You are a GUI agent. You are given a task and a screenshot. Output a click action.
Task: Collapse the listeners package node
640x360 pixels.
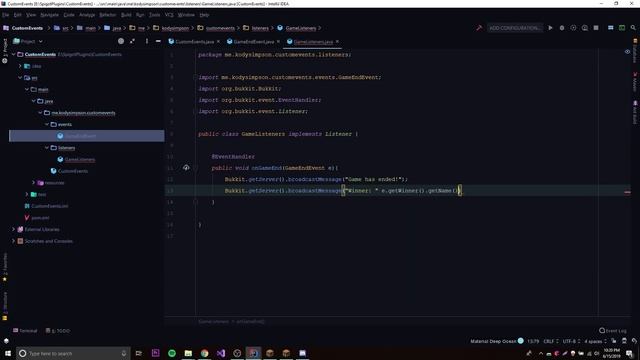(x=47, y=148)
